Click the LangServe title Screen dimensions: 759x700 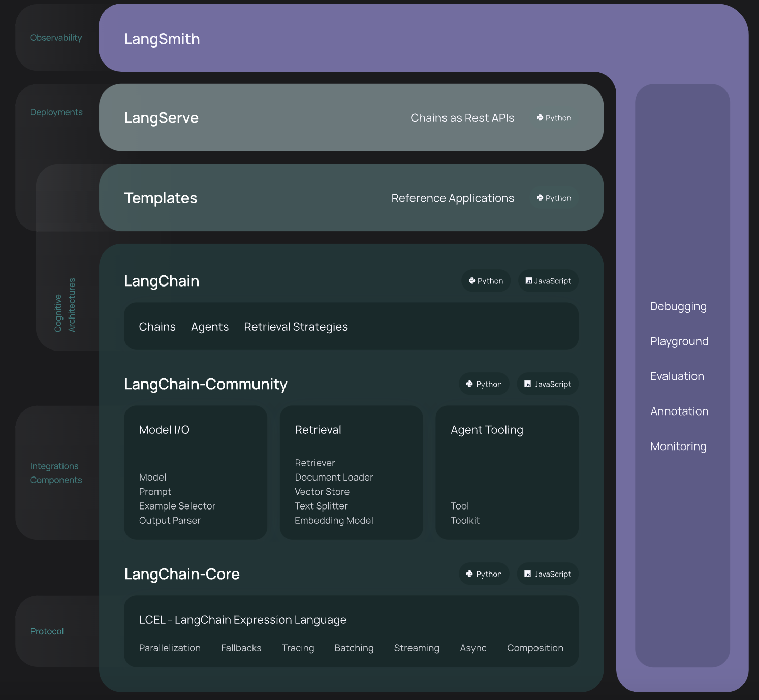tap(162, 118)
